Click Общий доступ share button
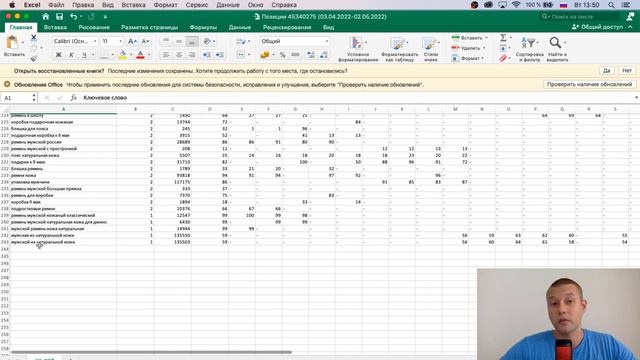Image resolution: width=640 pixels, height=360 pixels. pos(598,27)
